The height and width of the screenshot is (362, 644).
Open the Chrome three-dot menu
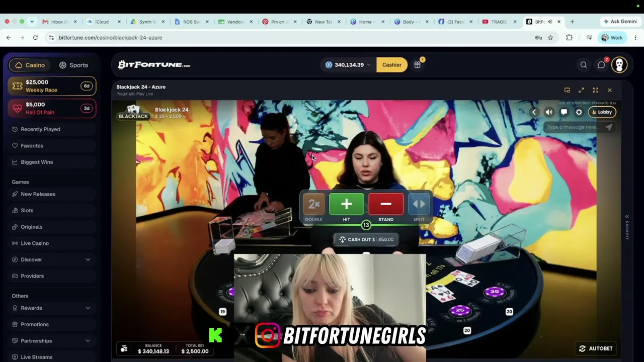point(635,38)
